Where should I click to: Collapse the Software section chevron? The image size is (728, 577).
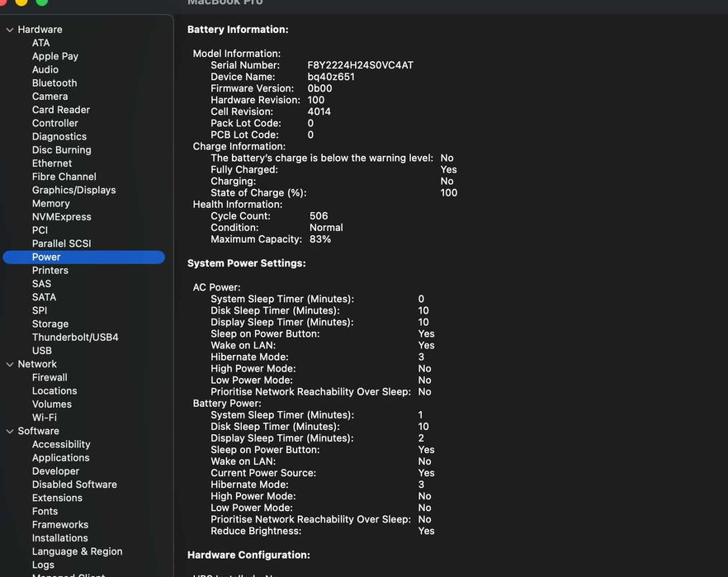pos(10,431)
